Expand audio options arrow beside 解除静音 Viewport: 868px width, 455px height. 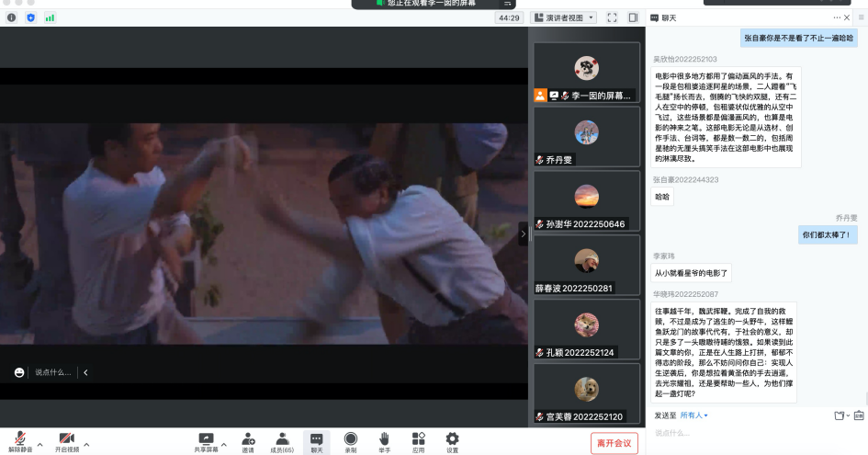point(39,445)
